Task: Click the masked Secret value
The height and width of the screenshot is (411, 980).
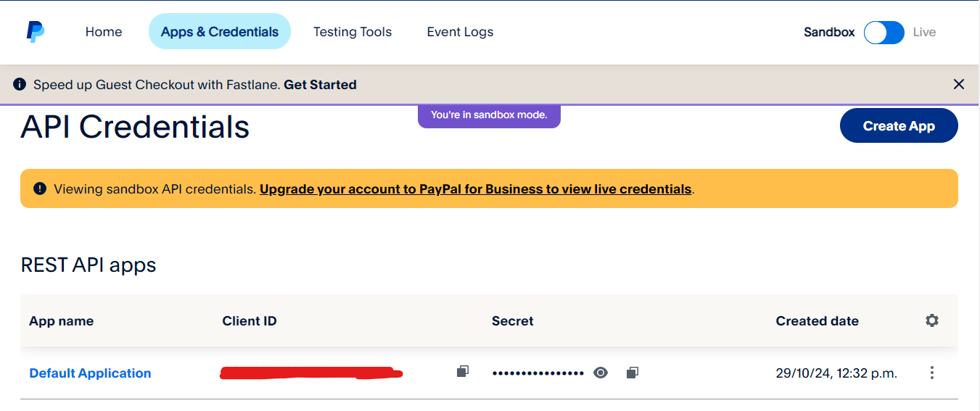Action: [538, 373]
